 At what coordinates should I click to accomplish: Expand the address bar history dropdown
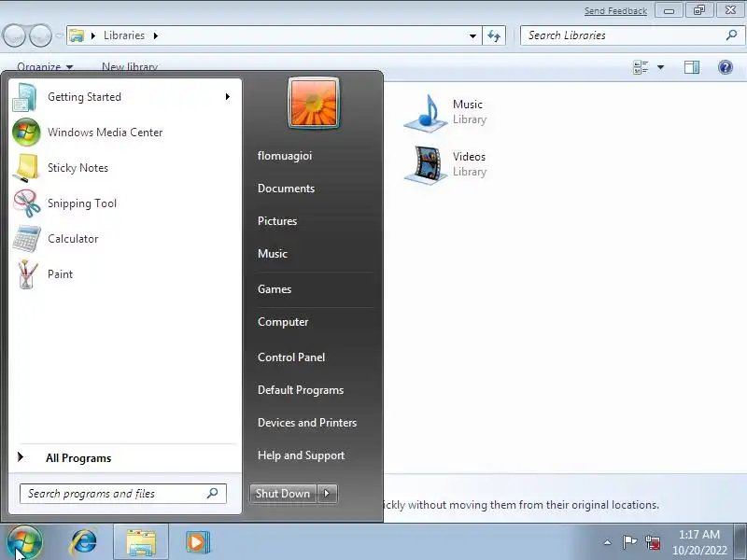[472, 35]
